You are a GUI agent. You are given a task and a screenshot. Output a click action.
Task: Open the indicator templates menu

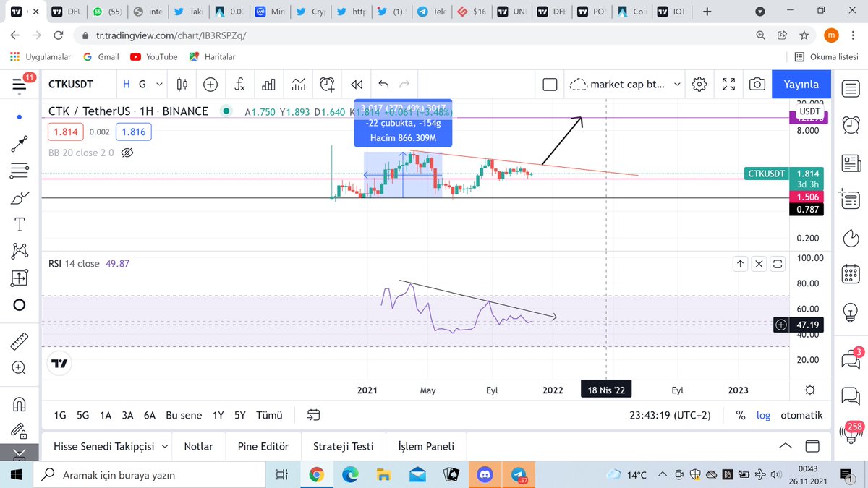click(298, 85)
